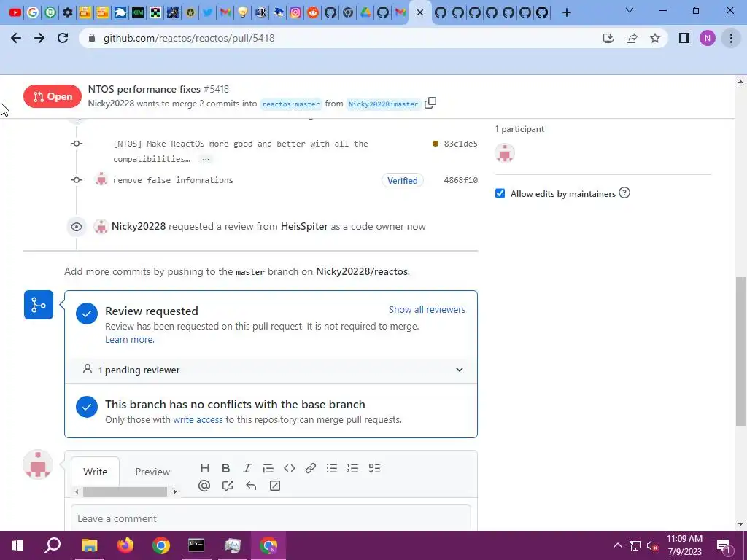Viewport: 747px width, 560px height.
Task: Open the command prompt taskbar icon
Action: (196, 545)
